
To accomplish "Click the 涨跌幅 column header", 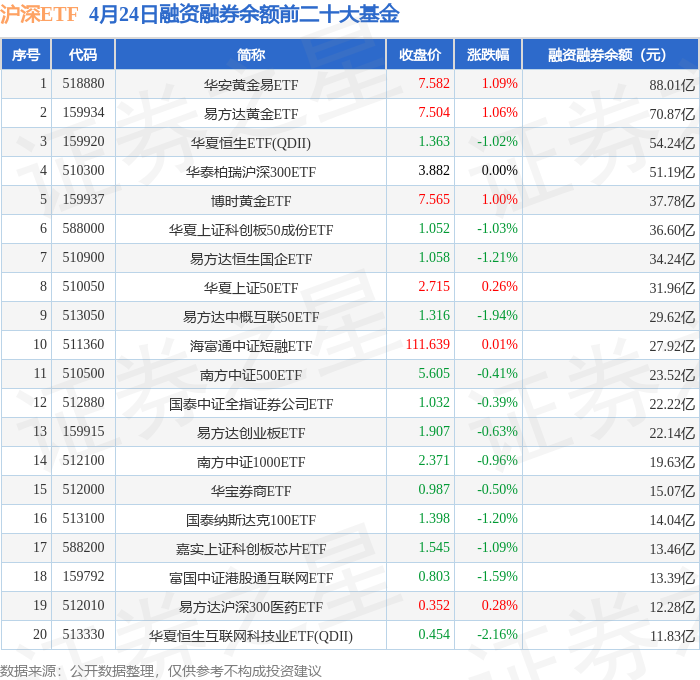I will [488, 55].
